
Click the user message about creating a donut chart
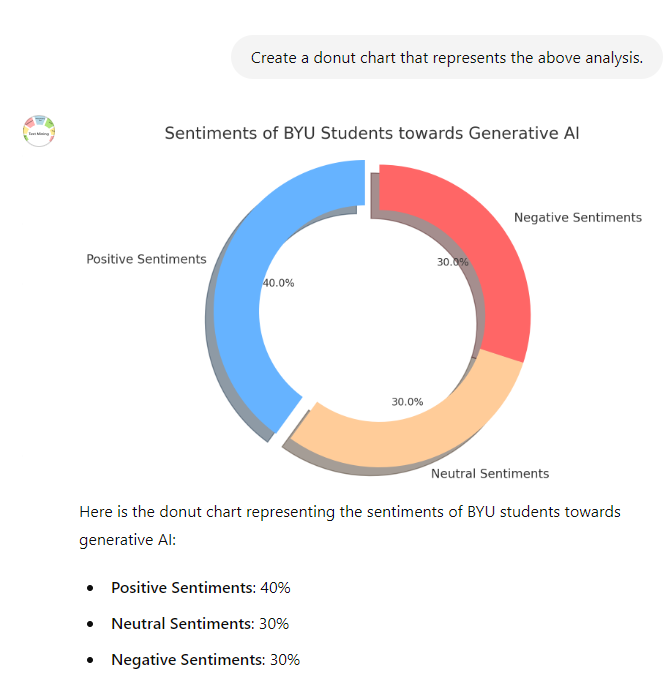[447, 58]
